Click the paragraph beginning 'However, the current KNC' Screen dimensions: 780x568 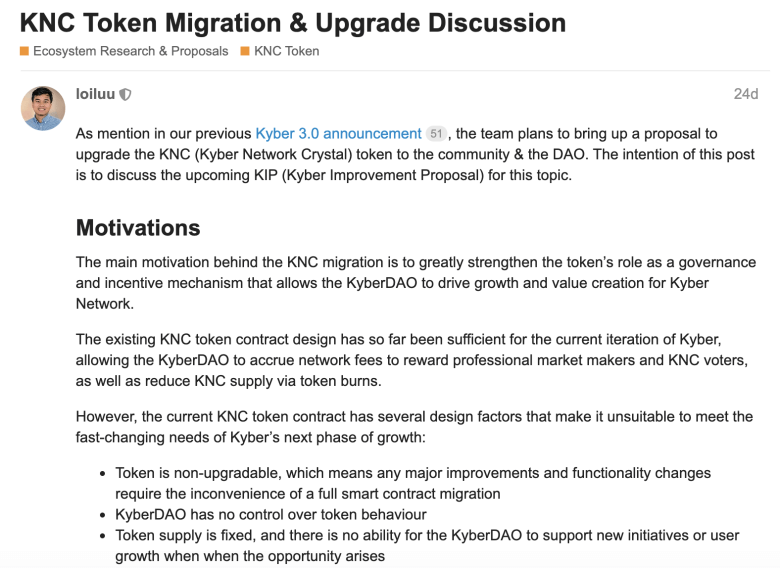click(414, 427)
